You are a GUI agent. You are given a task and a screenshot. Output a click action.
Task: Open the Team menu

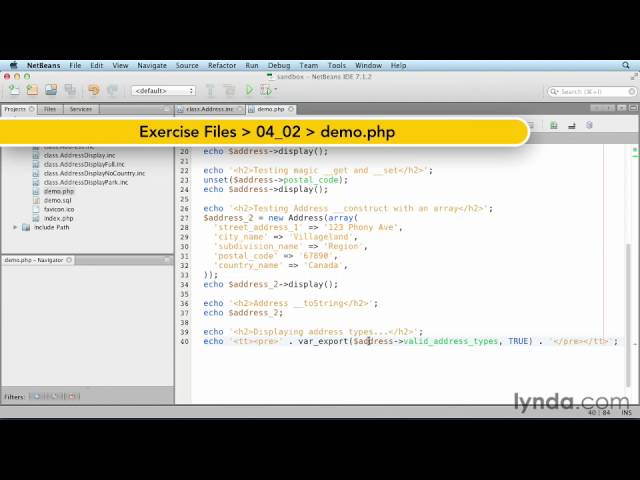(x=309, y=65)
